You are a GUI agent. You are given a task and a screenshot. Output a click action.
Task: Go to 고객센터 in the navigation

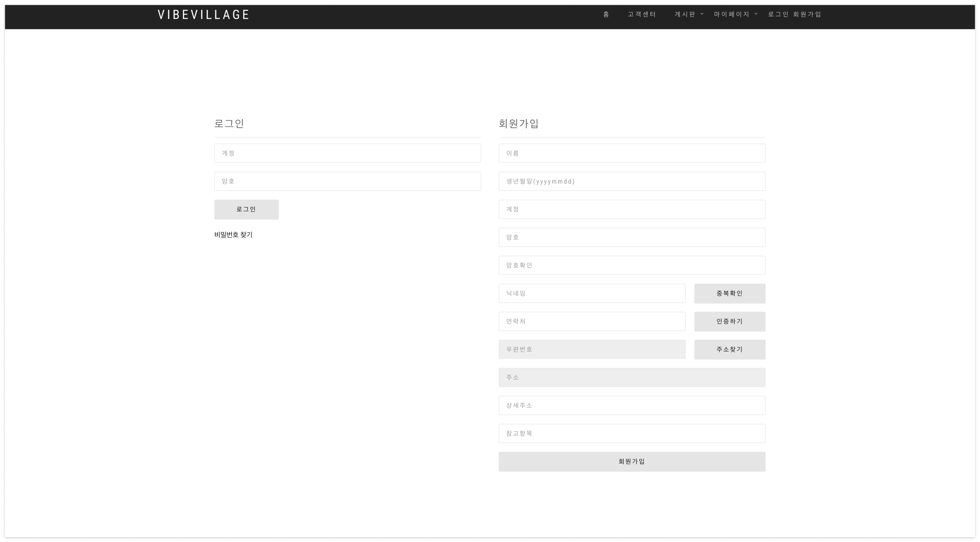642,14
